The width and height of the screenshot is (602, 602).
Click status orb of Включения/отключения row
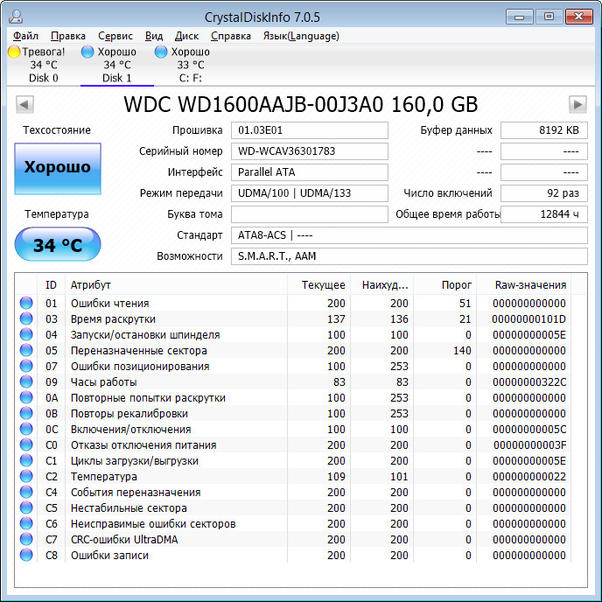pyautogui.click(x=26, y=429)
